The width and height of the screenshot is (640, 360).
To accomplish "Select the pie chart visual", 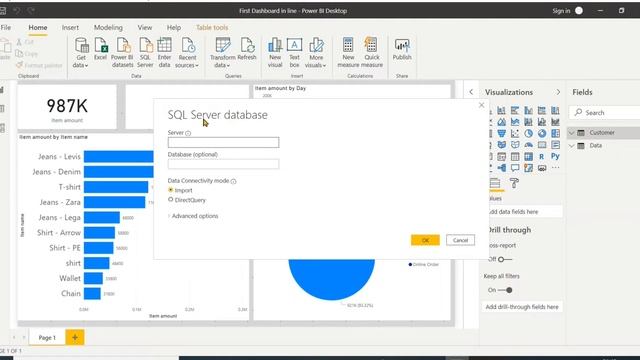I will [x=528, y=133].
